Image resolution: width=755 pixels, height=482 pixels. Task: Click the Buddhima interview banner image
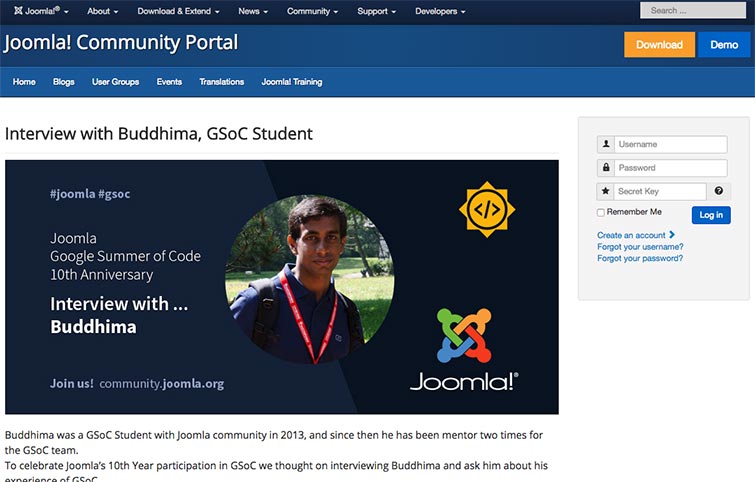(x=282, y=287)
